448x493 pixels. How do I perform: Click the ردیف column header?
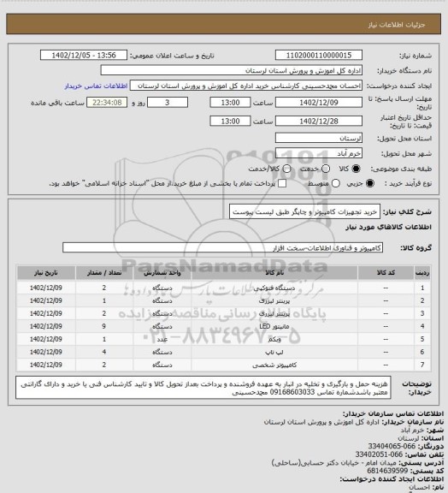click(422, 273)
